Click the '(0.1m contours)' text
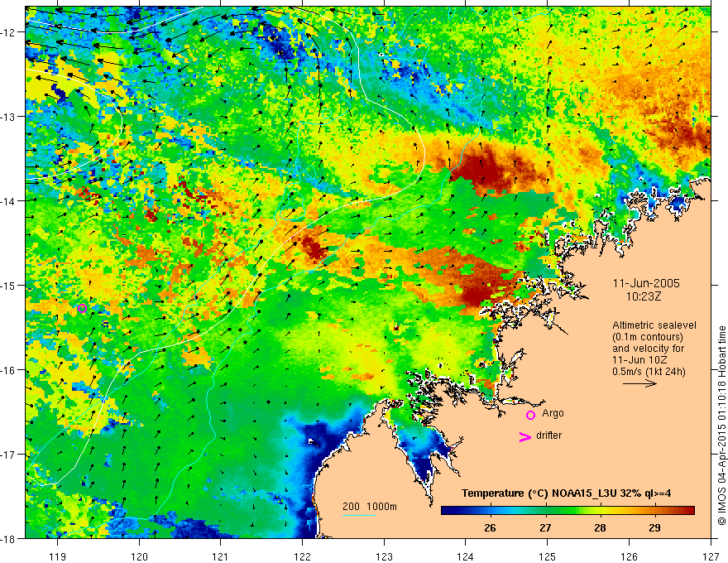 point(648,337)
